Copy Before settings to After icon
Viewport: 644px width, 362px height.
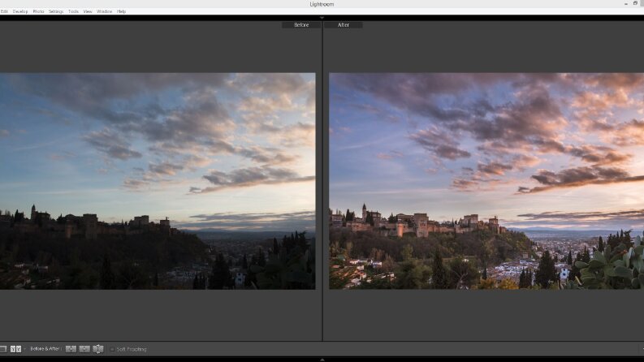(x=71, y=349)
